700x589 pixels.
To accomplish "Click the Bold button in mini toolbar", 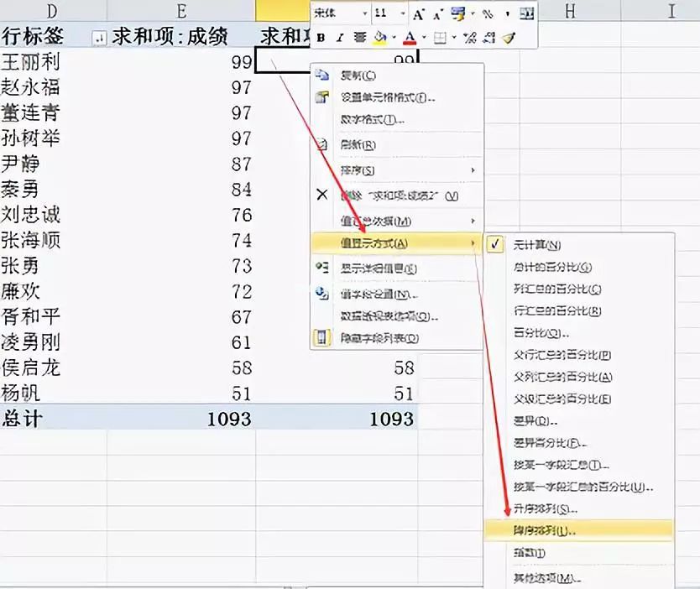I will point(321,38).
